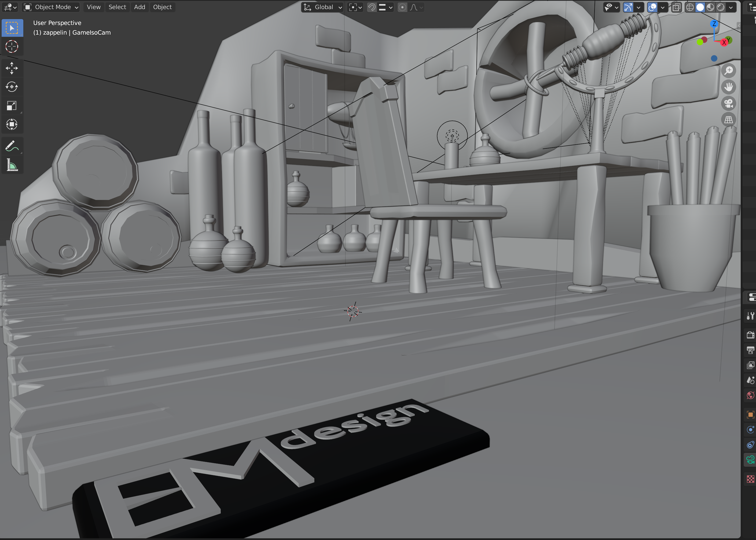Screen dimensions: 756x540
Task: Open the camera Object Data properties tab
Action: coord(750,460)
